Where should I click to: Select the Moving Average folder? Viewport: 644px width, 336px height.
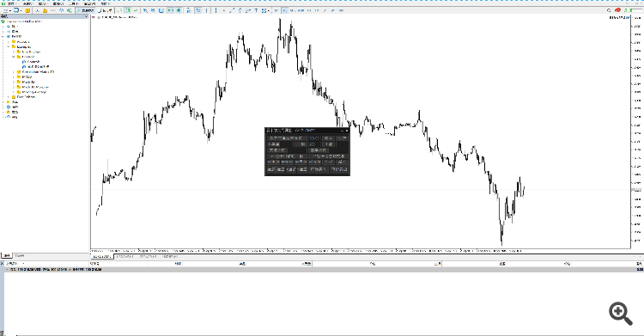(34, 92)
